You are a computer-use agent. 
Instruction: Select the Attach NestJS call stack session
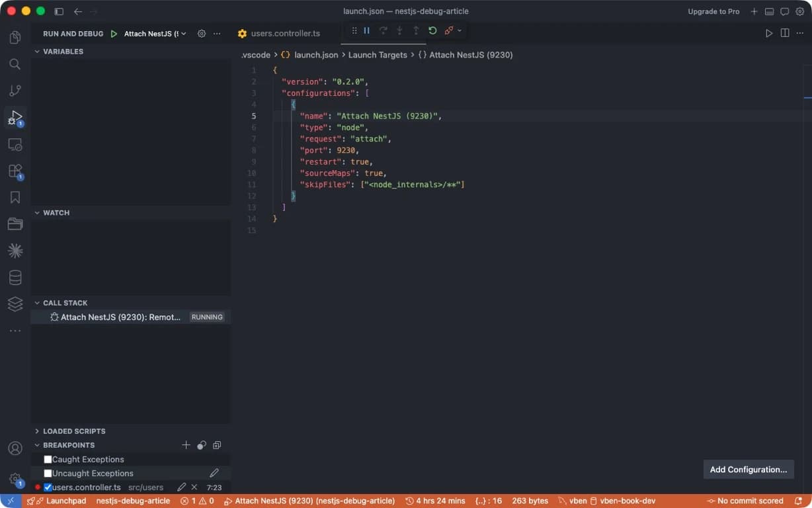[130, 317]
